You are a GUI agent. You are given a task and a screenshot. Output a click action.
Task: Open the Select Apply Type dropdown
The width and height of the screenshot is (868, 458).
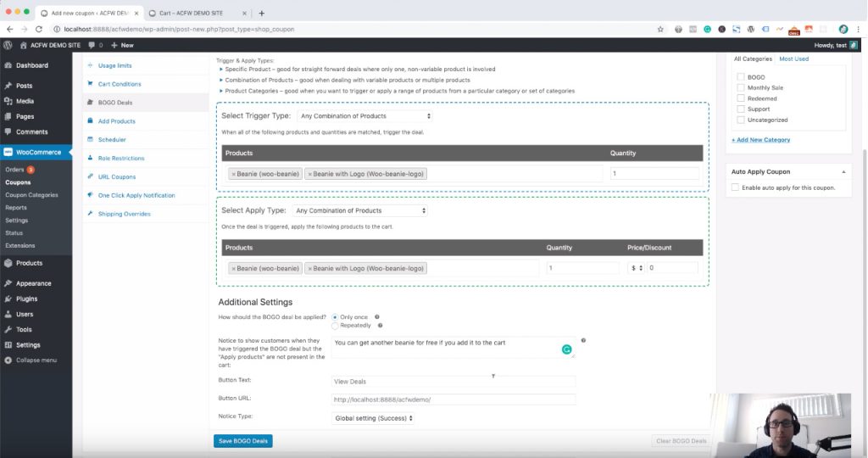pyautogui.click(x=360, y=210)
